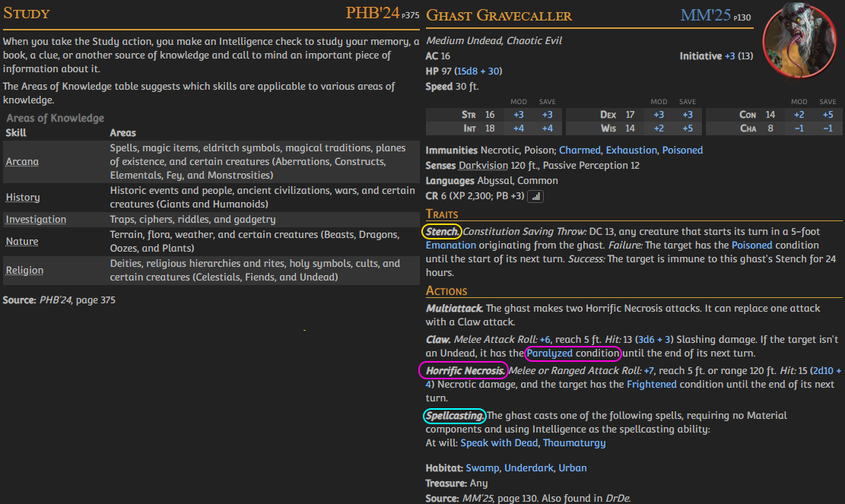Roll the Charisma modifier −1

pyautogui.click(x=799, y=128)
